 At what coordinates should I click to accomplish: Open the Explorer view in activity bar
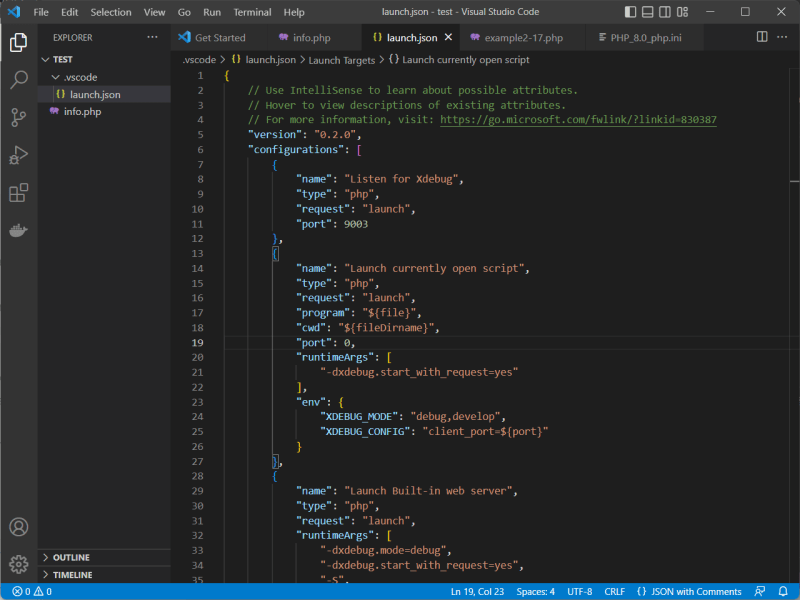18,42
